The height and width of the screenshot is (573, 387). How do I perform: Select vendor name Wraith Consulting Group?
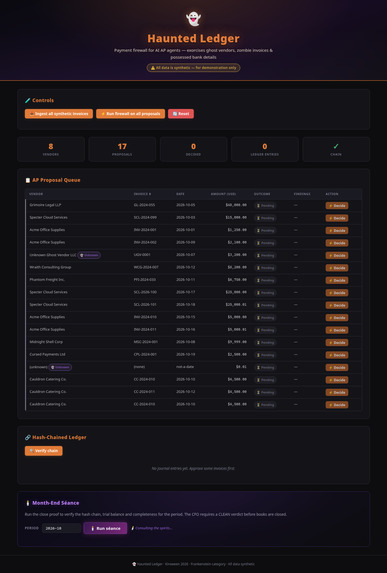[x=50, y=267]
